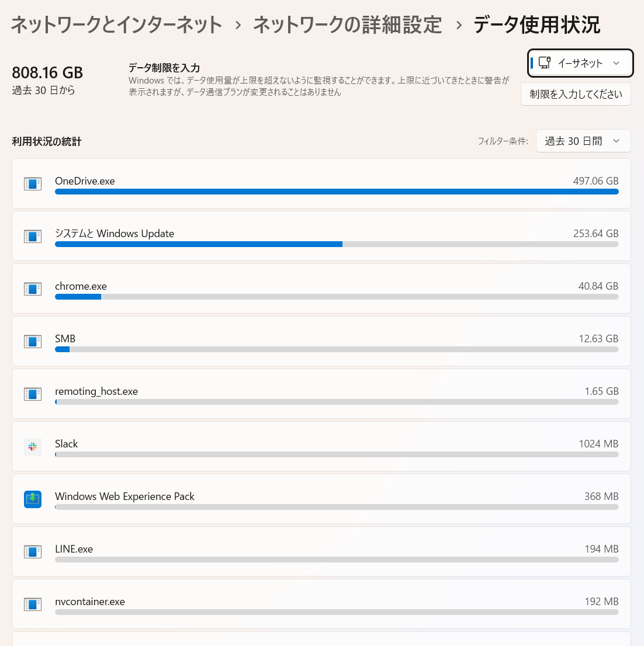Viewport: 644px width, 646px height.
Task: Click the 制限を入力してください button
Action: 576,93
